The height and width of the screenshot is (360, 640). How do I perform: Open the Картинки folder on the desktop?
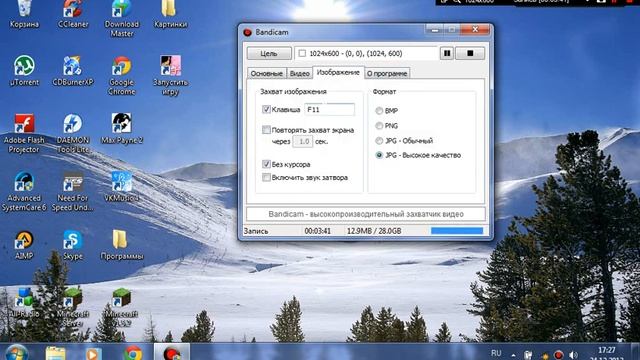coord(170,14)
